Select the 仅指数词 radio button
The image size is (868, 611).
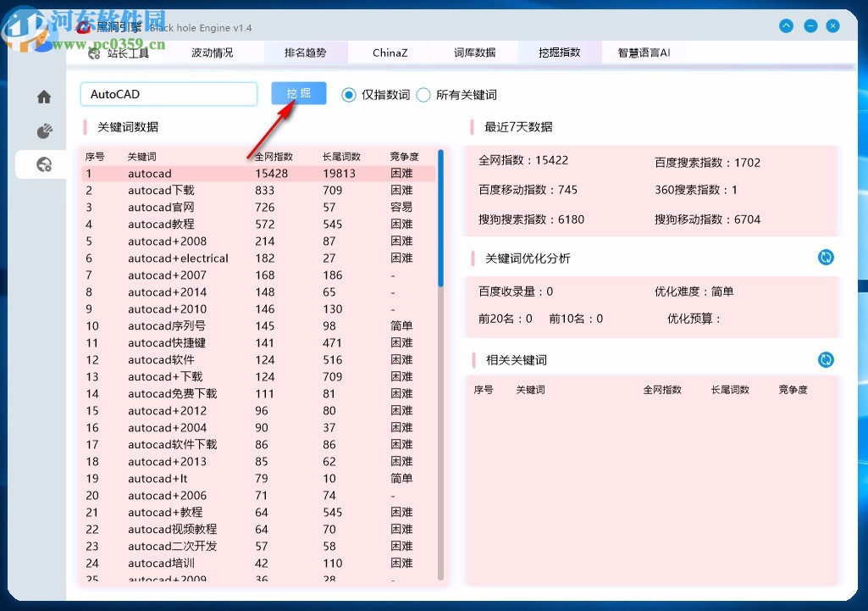[348, 95]
